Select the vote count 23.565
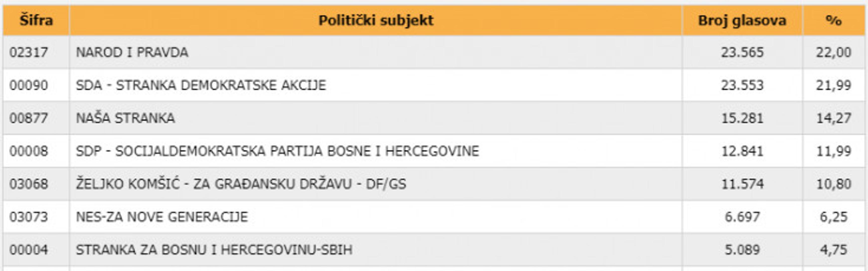The height and width of the screenshot is (271, 868). coord(742,52)
